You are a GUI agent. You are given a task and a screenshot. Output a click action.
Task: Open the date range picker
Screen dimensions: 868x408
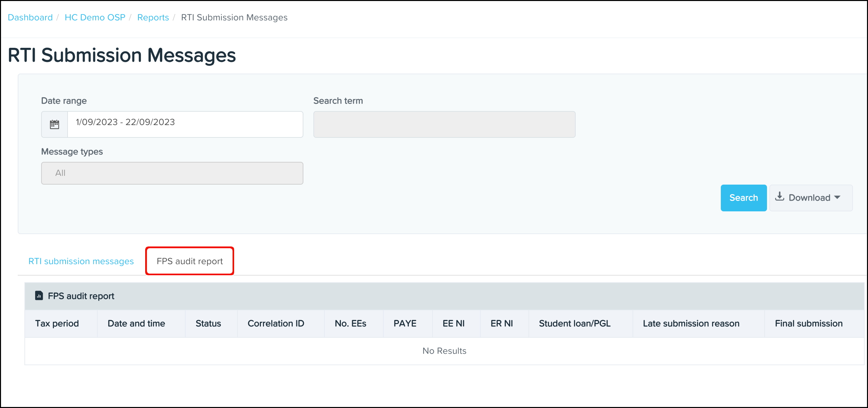[185, 124]
